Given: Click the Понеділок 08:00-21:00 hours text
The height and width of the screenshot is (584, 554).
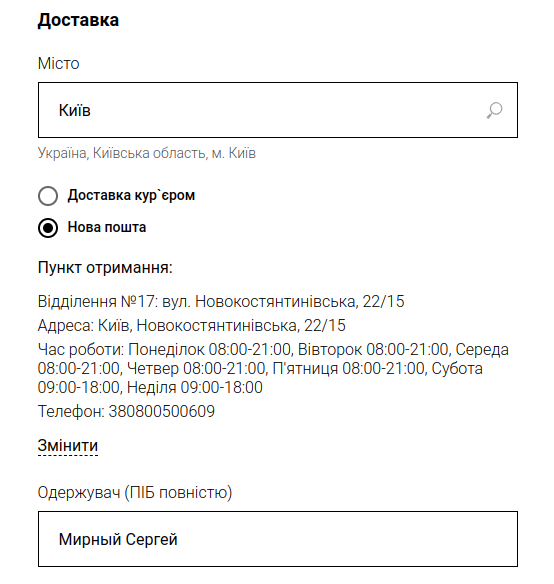Looking at the screenshot, I should [209, 350].
